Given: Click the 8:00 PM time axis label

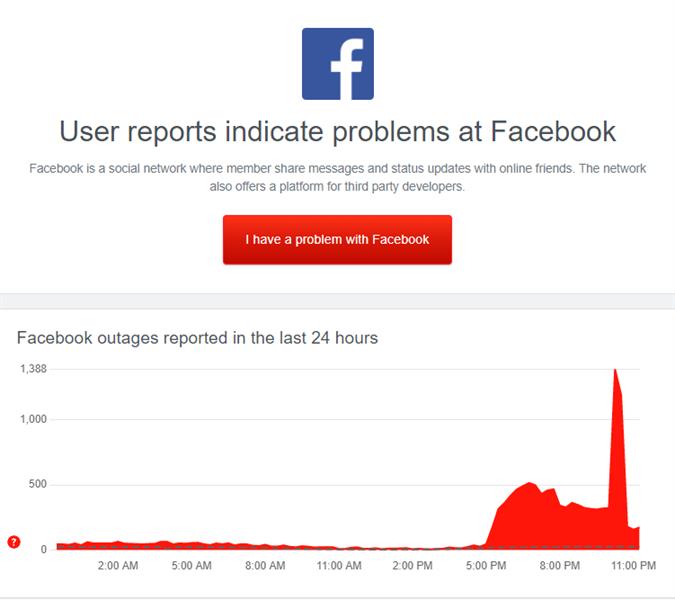Looking at the screenshot, I should pyautogui.click(x=559, y=566).
